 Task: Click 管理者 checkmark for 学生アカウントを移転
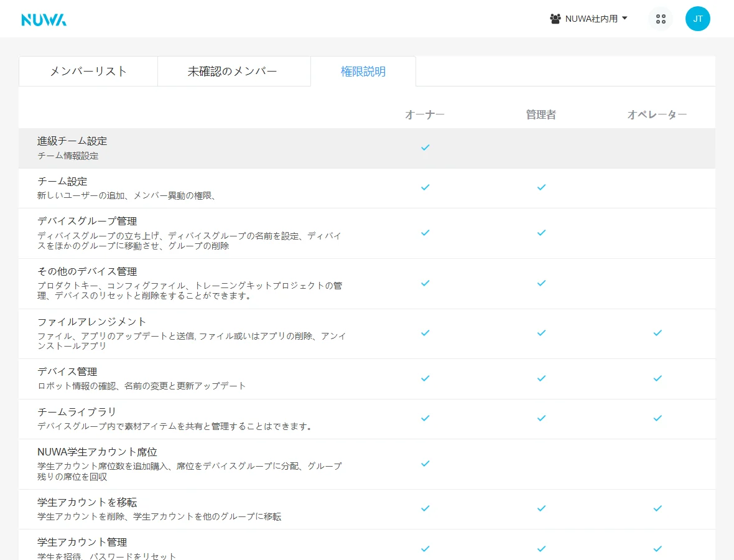tap(541, 508)
